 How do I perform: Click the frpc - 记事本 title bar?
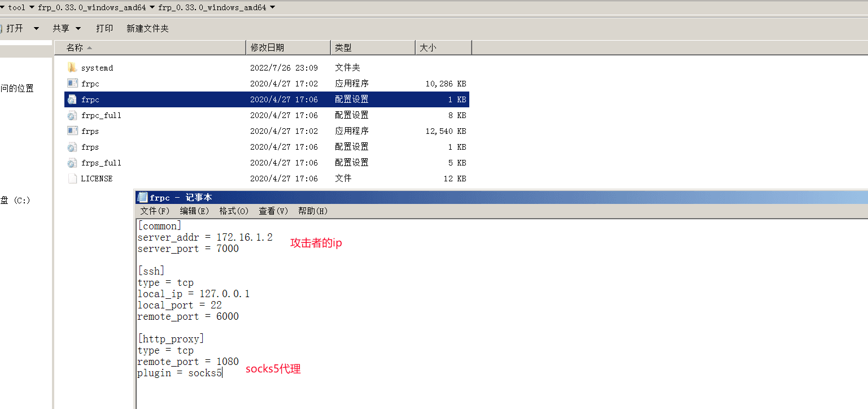point(501,198)
